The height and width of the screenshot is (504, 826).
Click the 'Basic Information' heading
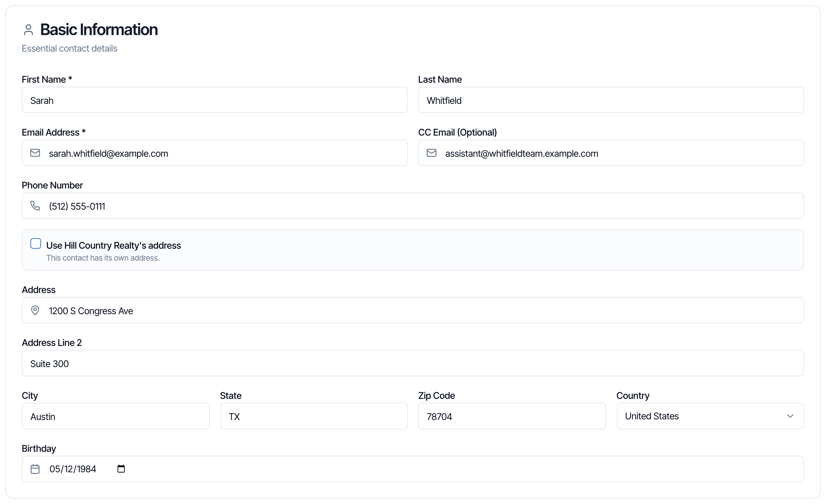[99, 29]
